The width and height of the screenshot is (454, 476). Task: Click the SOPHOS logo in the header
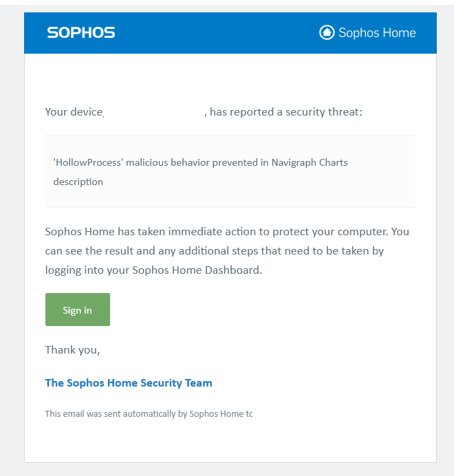(x=81, y=32)
